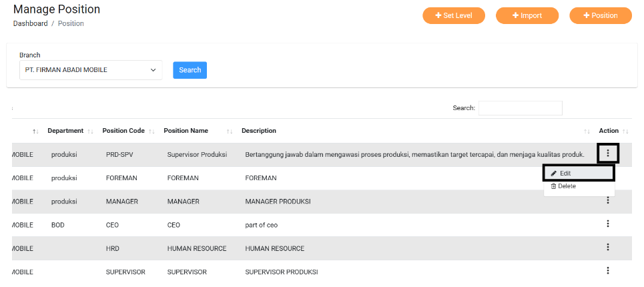Click the Bertanggung jawab description text

pyautogui.click(x=415, y=155)
